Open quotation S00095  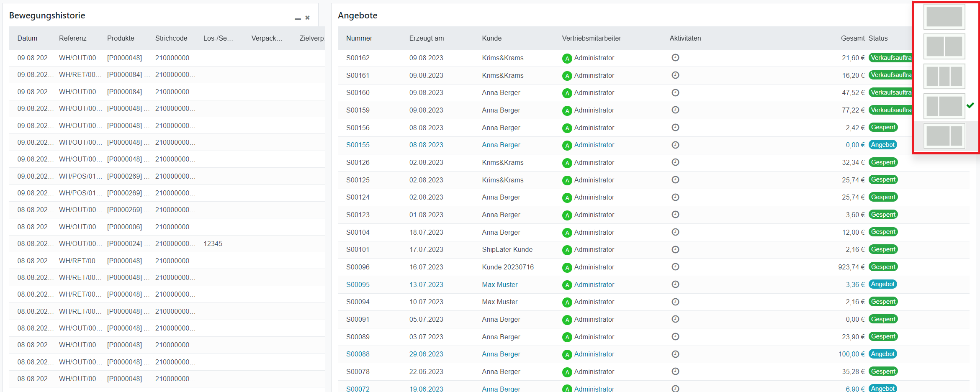[x=358, y=284]
